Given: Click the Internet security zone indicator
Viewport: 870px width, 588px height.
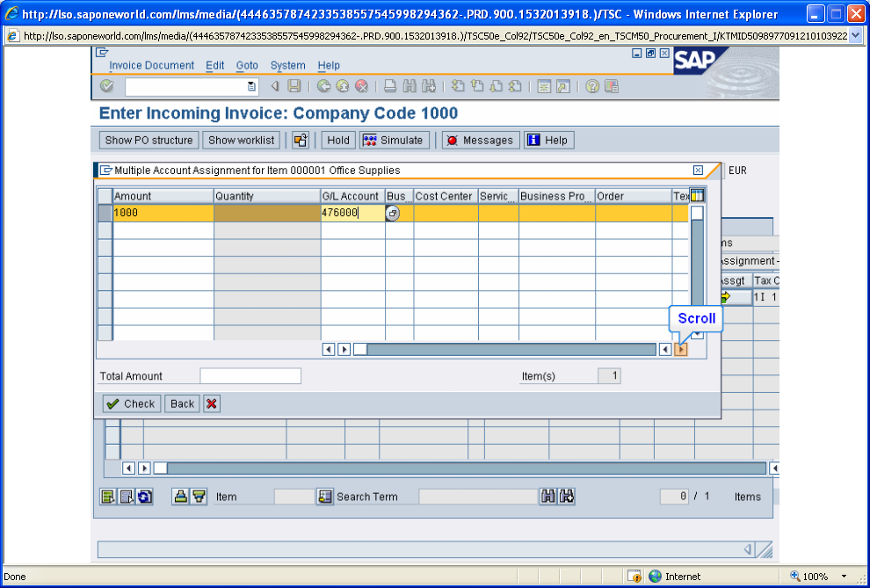Looking at the screenshot, I should [674, 577].
